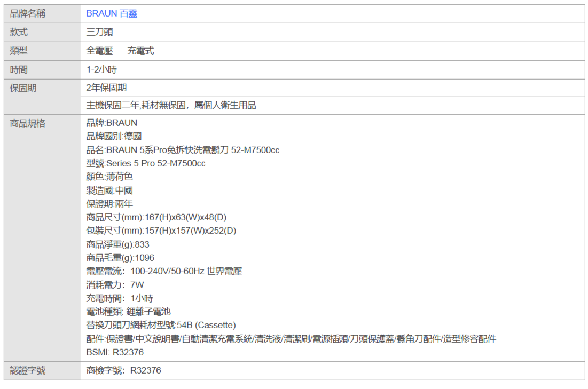Image resolution: width=588 pixels, height=389 pixels.
Task: Select the 類型 row label
Action: click(19, 51)
